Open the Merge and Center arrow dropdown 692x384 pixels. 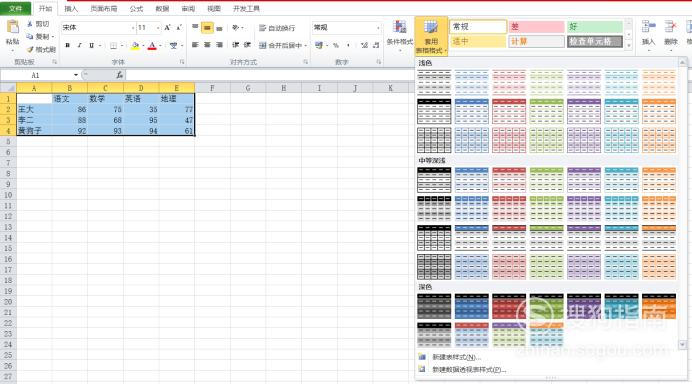point(305,45)
